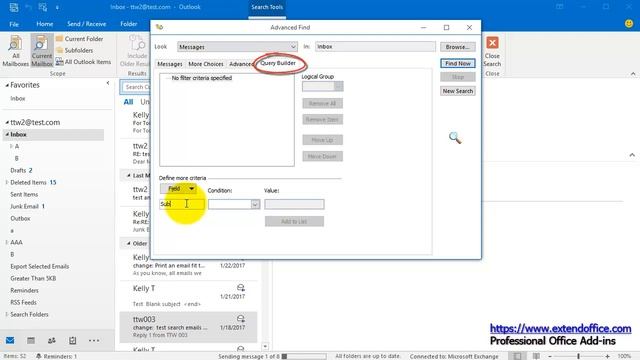Select the Current Mailbox scope icon

click(42, 51)
